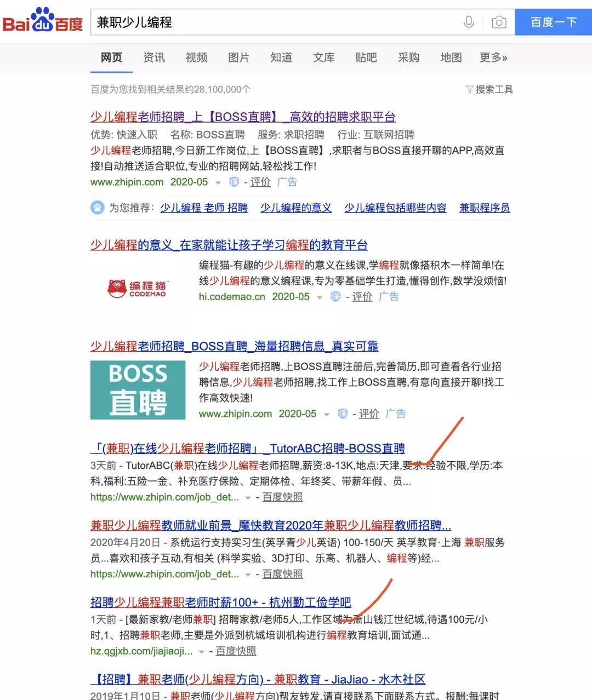Switch to the 资讯 tab

[154, 58]
